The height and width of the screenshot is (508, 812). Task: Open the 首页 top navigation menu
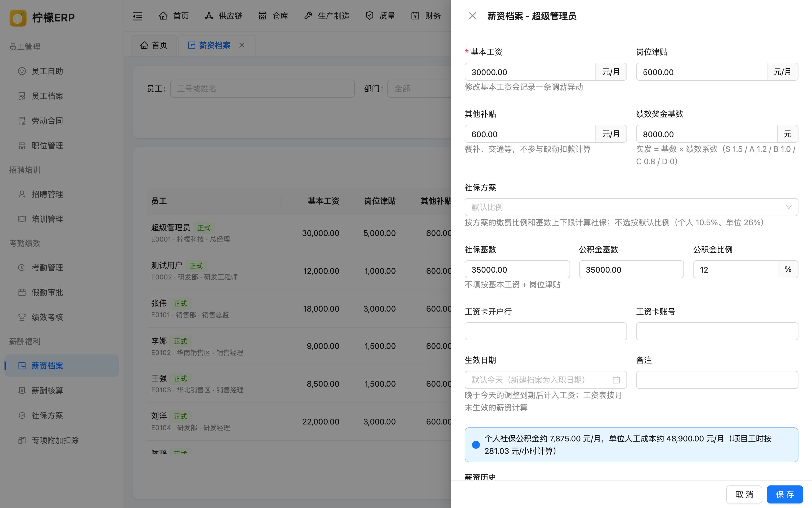coord(174,16)
